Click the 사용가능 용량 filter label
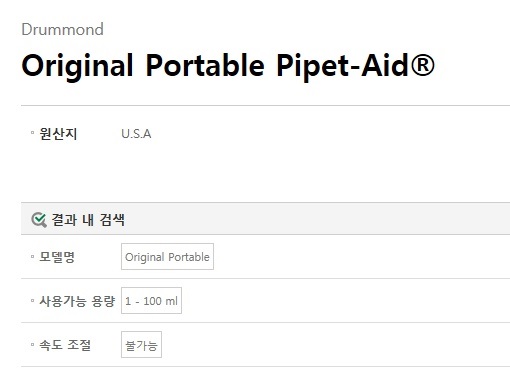 77,301
